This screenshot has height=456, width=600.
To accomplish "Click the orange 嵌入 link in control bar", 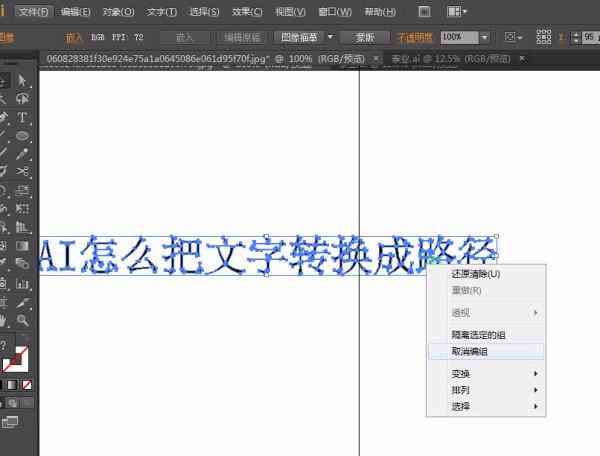I will [73, 37].
